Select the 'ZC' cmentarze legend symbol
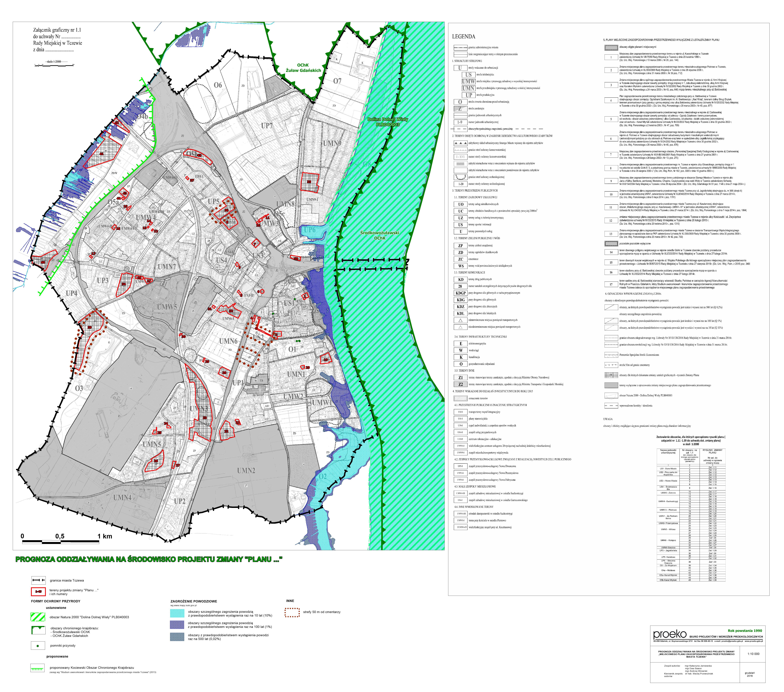784x692 pixels. (x=461, y=259)
